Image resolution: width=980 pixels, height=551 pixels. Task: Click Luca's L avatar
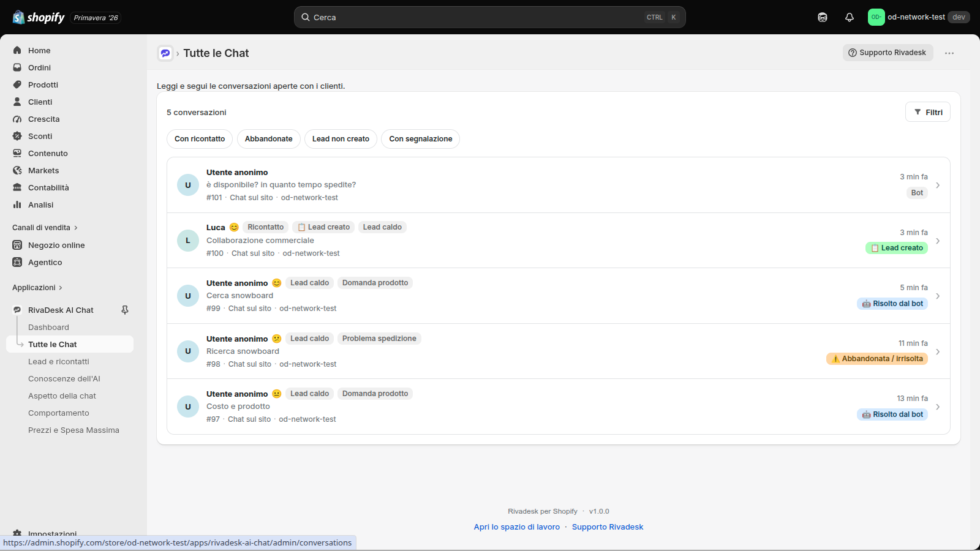(x=188, y=241)
